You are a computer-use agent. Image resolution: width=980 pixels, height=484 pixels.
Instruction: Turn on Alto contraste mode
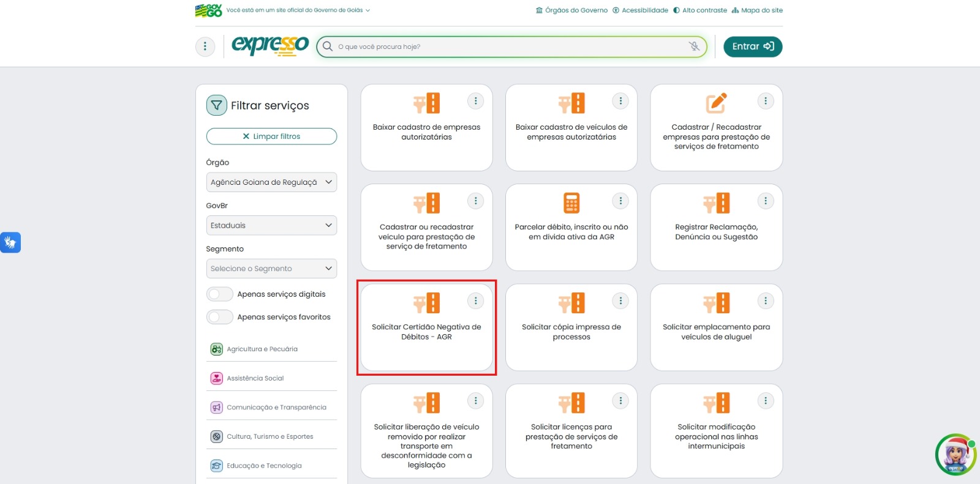tap(700, 10)
